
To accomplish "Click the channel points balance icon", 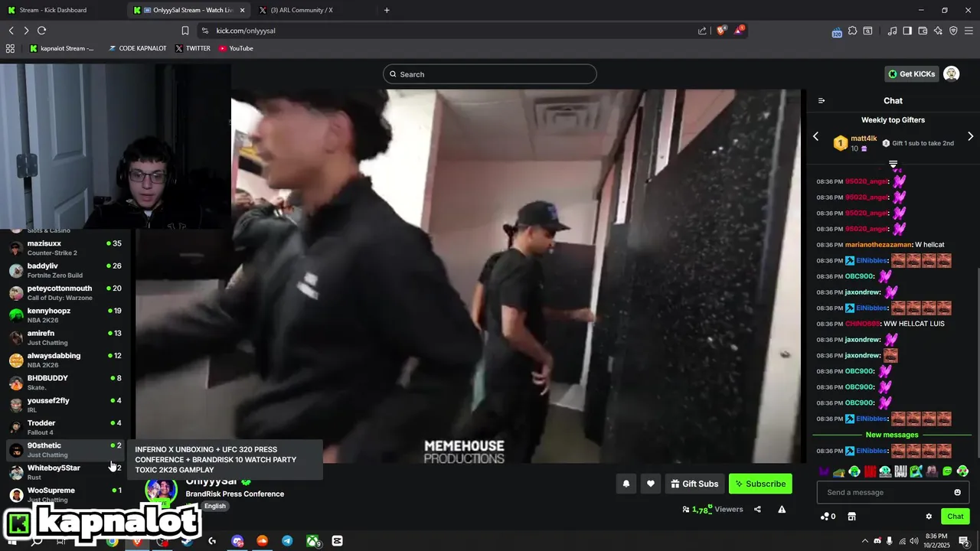I will tap(828, 517).
